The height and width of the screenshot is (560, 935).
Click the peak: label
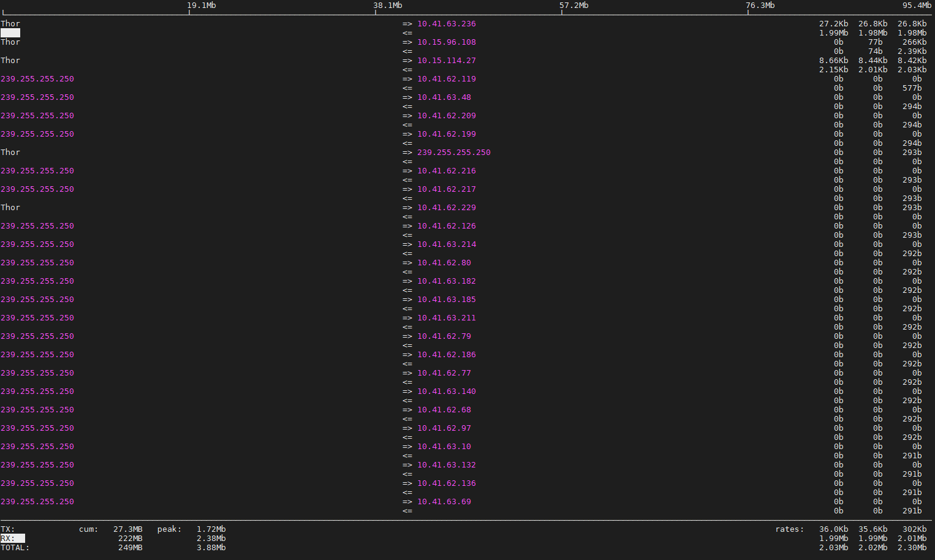tap(170, 529)
